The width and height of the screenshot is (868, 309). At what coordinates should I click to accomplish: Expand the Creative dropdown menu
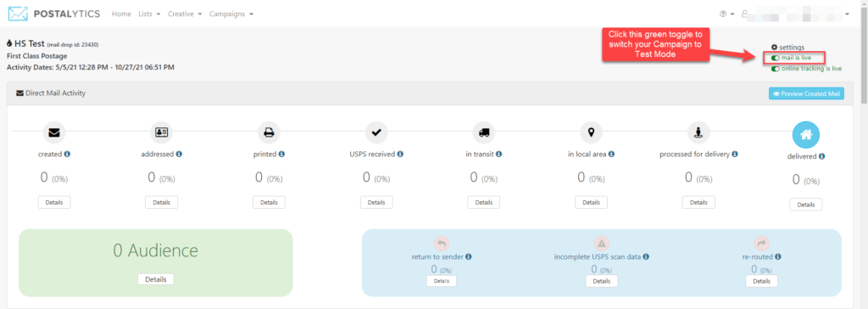(x=185, y=14)
